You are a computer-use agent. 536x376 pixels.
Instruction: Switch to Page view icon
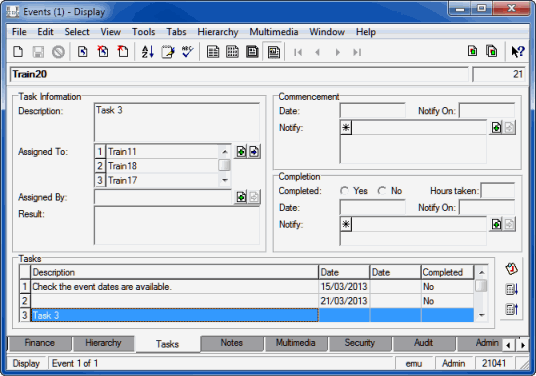252,52
